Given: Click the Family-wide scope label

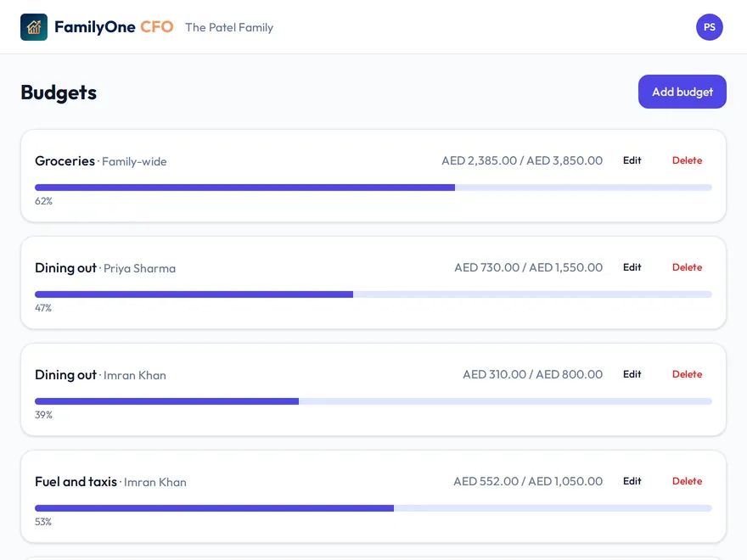Looking at the screenshot, I should click(x=134, y=161).
